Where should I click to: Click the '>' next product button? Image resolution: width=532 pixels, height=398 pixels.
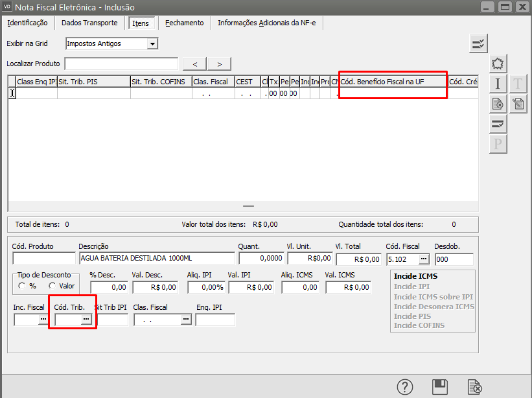point(220,64)
